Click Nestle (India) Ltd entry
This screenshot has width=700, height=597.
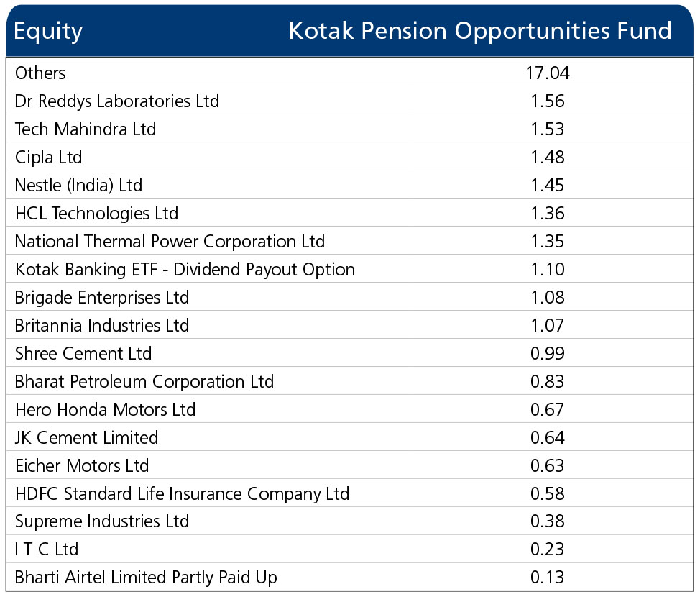[x=79, y=185]
